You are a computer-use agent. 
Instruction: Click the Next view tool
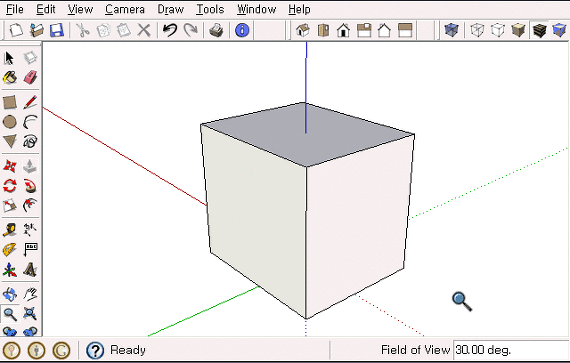pyautogui.click(x=30, y=331)
